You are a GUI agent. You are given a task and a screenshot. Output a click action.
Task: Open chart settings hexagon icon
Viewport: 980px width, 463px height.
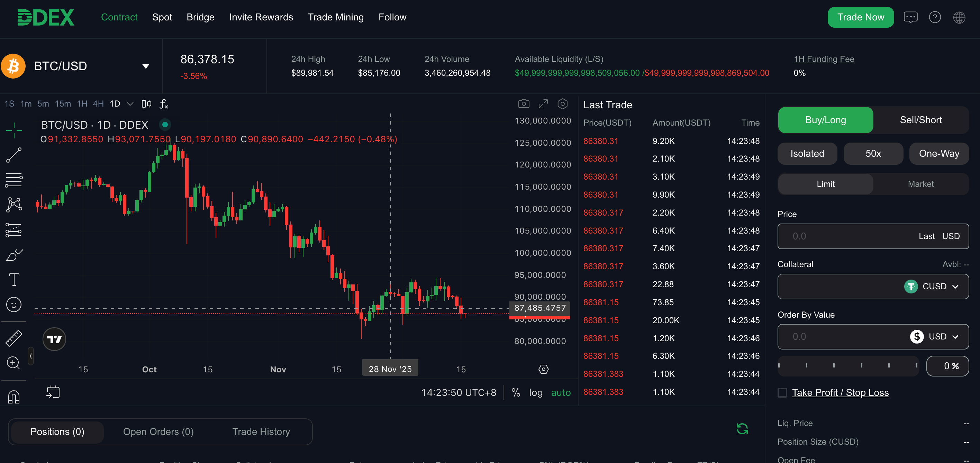pyautogui.click(x=563, y=103)
